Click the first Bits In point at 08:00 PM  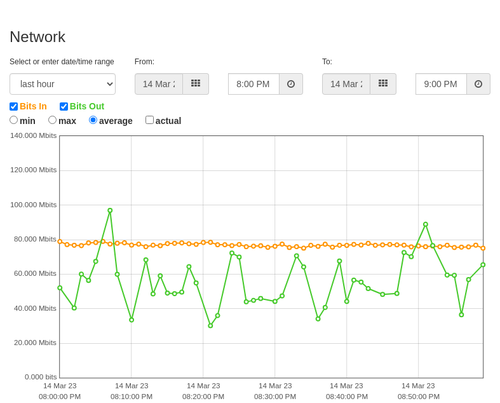(60, 242)
